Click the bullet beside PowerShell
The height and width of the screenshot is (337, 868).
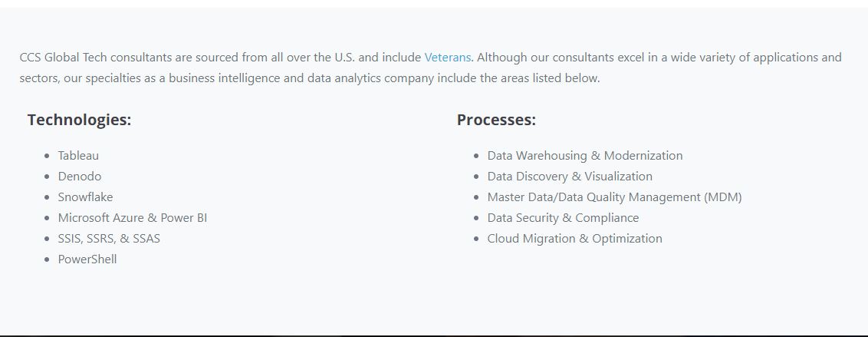tap(47, 260)
